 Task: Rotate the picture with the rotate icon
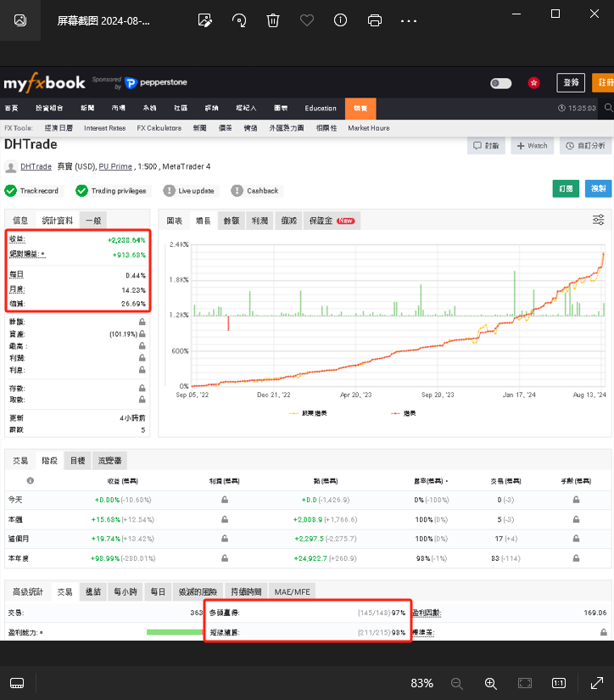coord(239,20)
